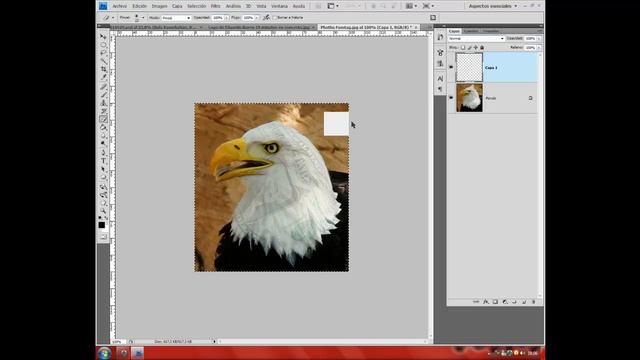Select the Eyedropper tool
This screenshot has width=640, height=360.
(x=103, y=78)
